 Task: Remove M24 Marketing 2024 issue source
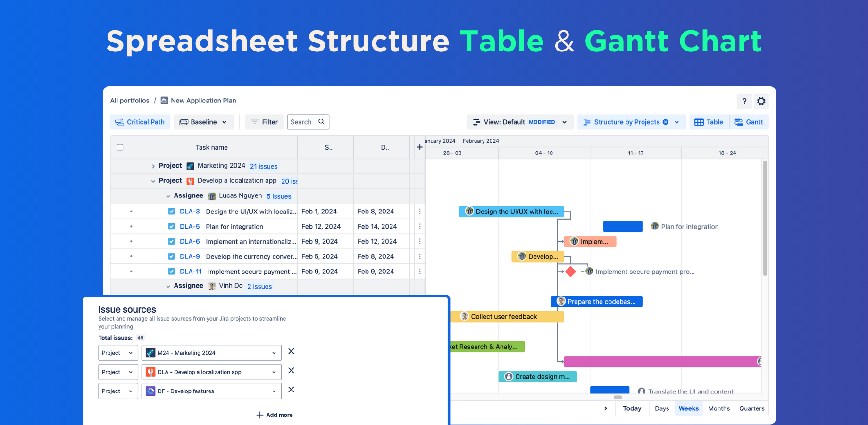(291, 351)
